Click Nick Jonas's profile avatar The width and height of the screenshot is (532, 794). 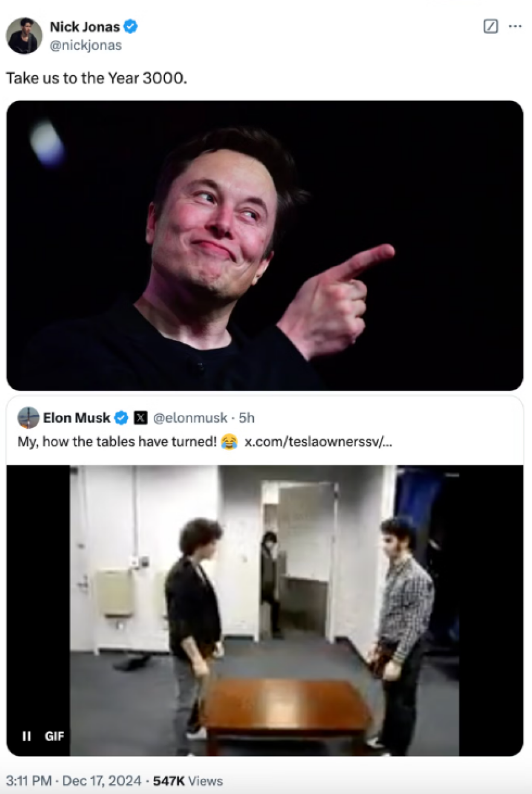24,36
